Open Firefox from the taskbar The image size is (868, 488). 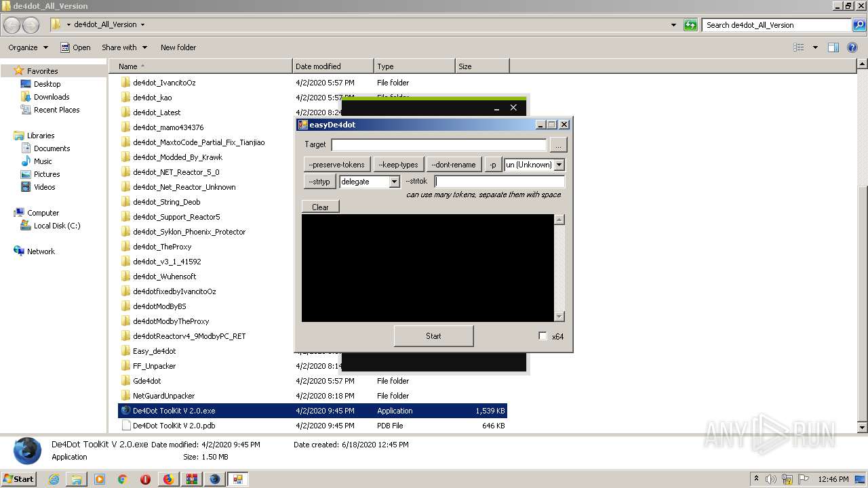(168, 479)
